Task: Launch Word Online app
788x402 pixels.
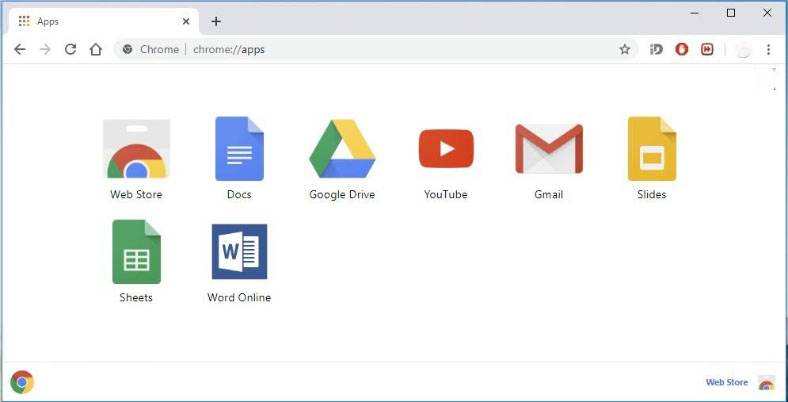Action: pos(239,251)
